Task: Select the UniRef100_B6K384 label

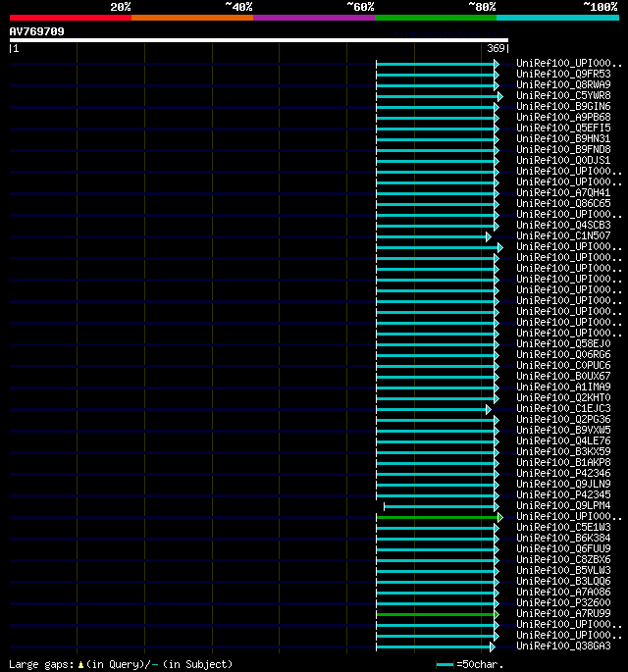Action: click(563, 538)
